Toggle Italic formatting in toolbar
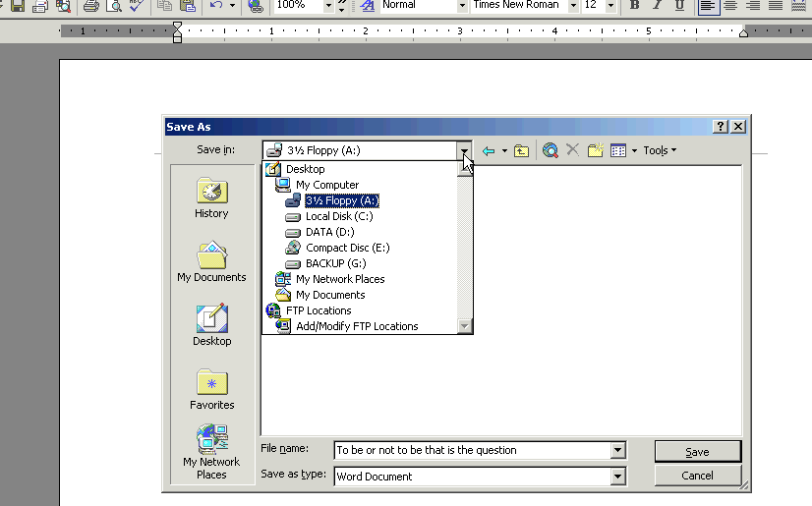 [x=657, y=5]
